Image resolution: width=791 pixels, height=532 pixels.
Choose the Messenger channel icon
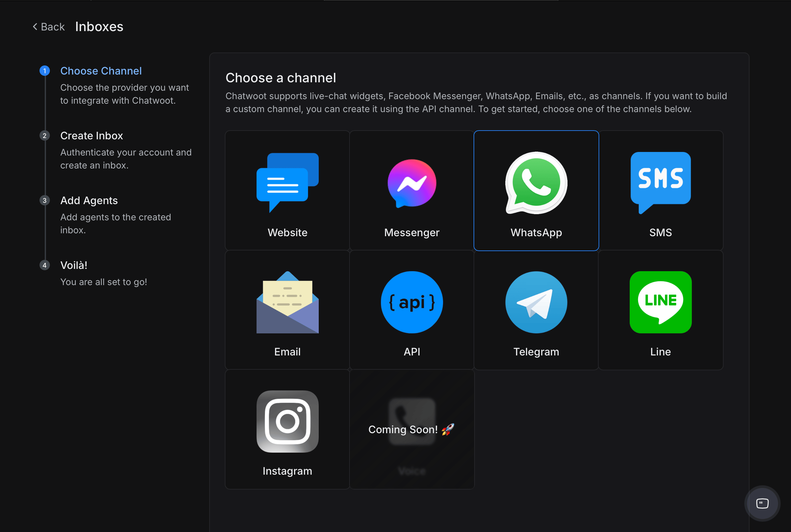point(412,183)
